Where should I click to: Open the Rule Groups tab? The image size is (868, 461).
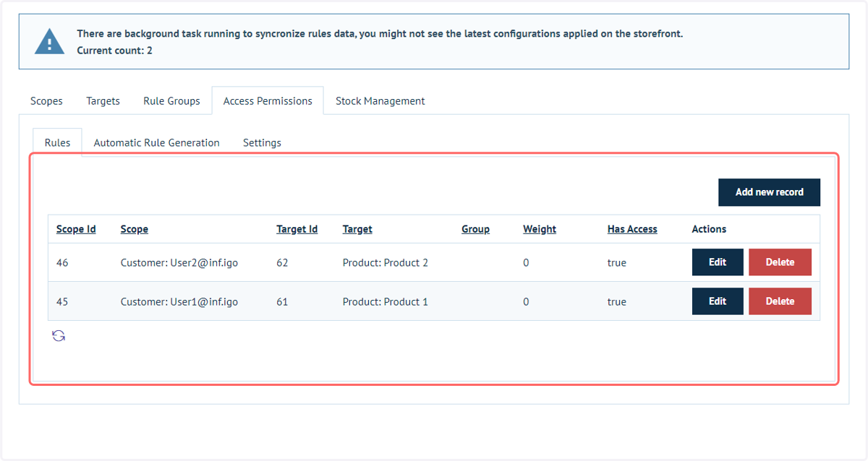pos(171,101)
